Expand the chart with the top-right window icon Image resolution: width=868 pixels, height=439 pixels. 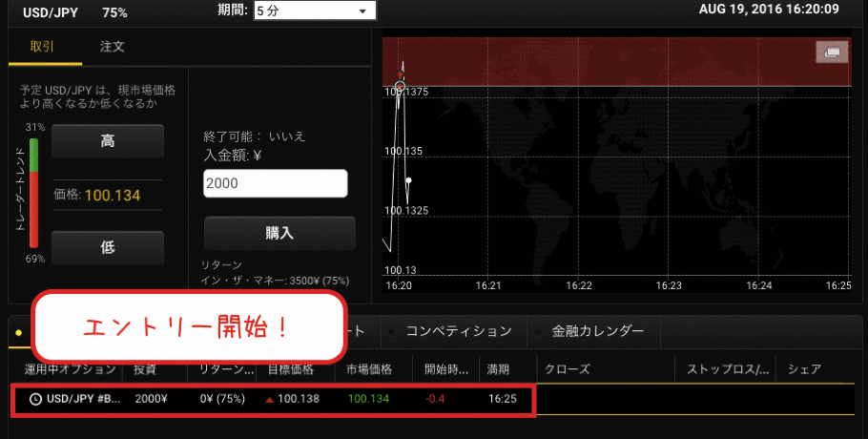[x=832, y=52]
